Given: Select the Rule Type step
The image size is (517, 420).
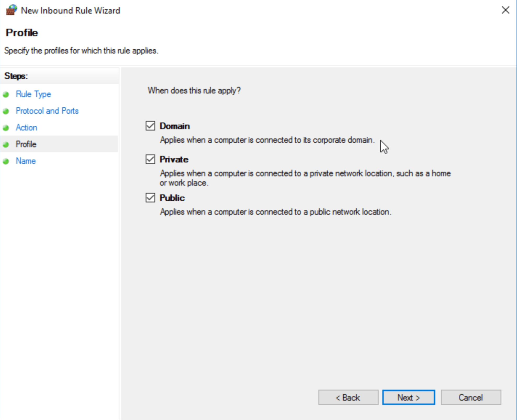Looking at the screenshot, I should (33, 94).
